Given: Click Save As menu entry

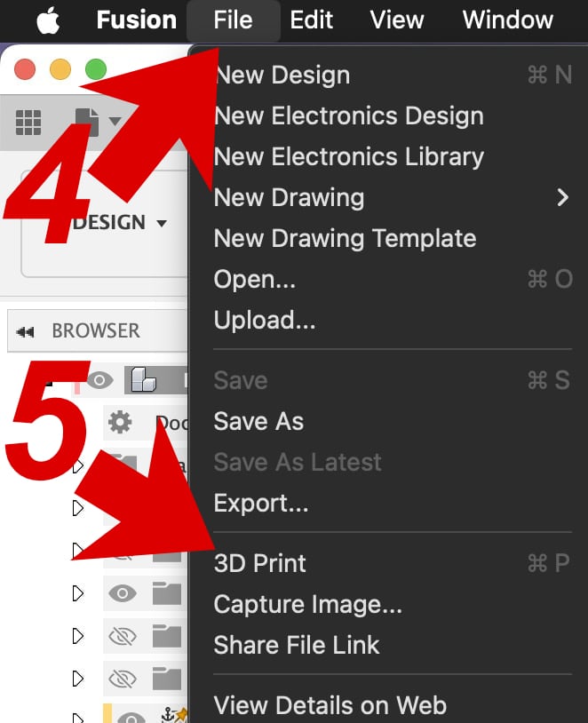Looking at the screenshot, I should (x=258, y=421).
